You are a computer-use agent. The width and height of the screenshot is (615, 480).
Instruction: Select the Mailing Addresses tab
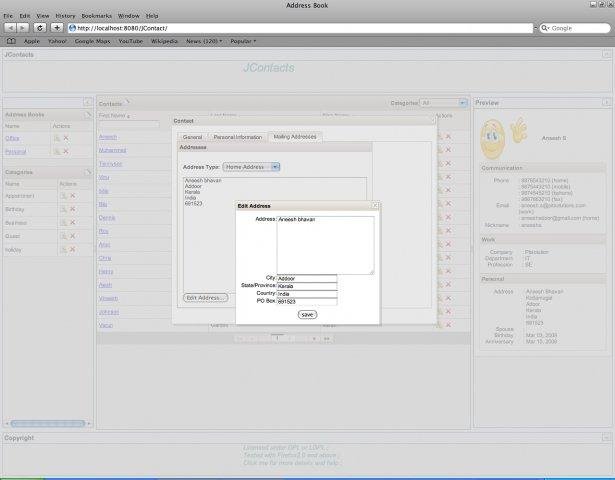pos(295,136)
